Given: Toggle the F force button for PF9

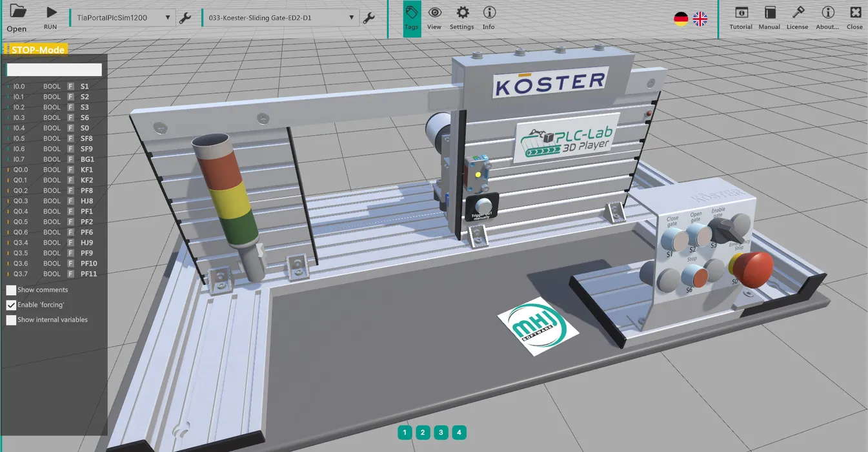Looking at the screenshot, I should (70, 253).
